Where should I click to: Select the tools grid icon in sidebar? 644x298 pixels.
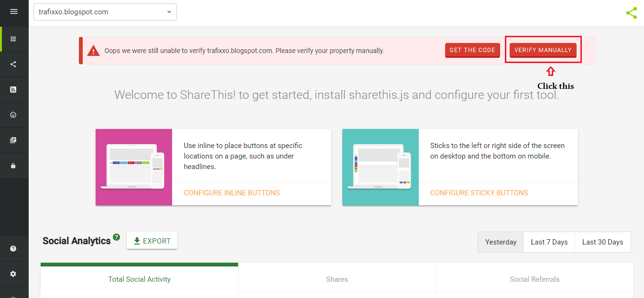tap(13, 38)
